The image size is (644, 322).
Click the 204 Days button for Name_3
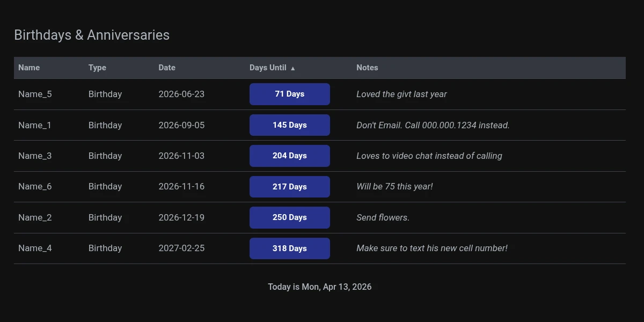click(x=290, y=156)
